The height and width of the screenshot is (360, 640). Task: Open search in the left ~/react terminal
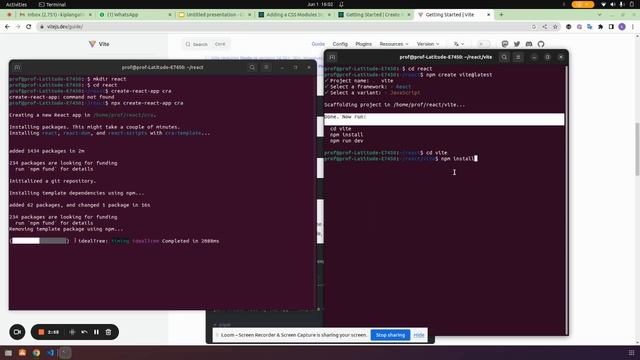pos(252,67)
